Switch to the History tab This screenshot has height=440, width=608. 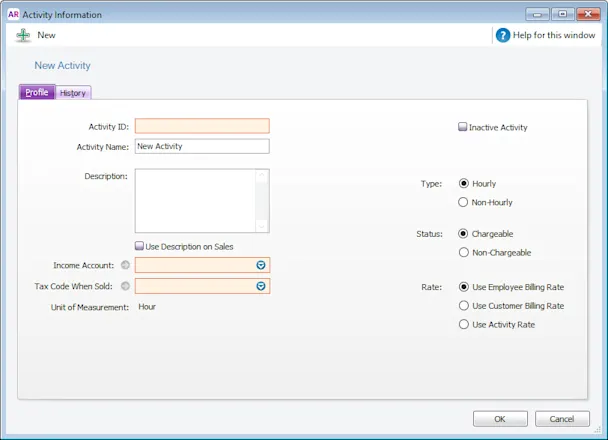pos(73,93)
